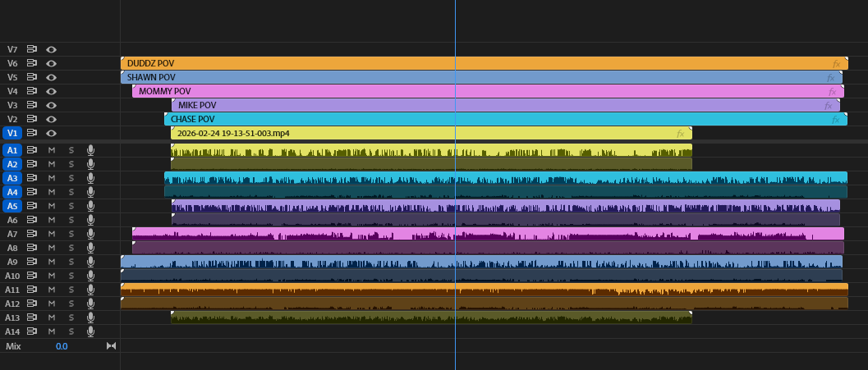Solo audio track A7
Image resolution: width=868 pixels, height=370 pixels.
click(71, 234)
